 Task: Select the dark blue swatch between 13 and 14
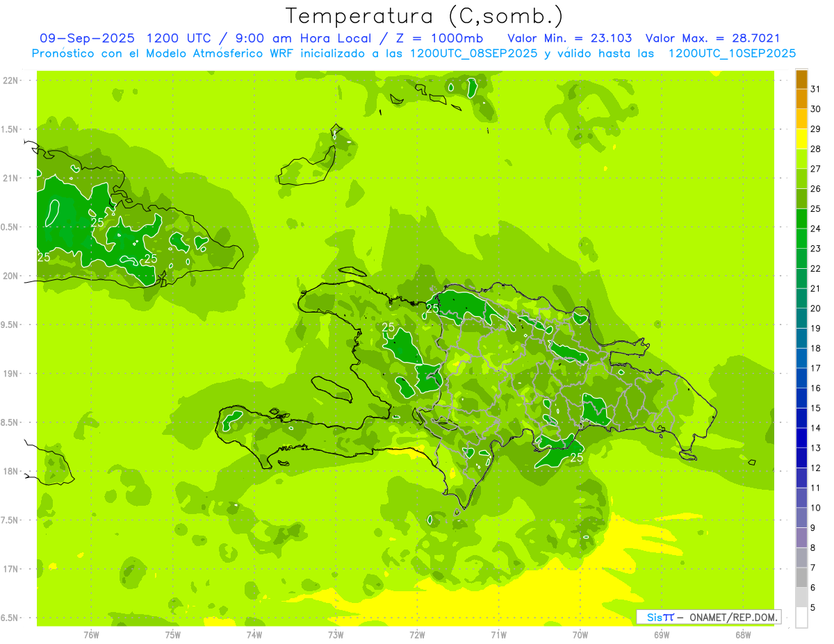(x=801, y=438)
